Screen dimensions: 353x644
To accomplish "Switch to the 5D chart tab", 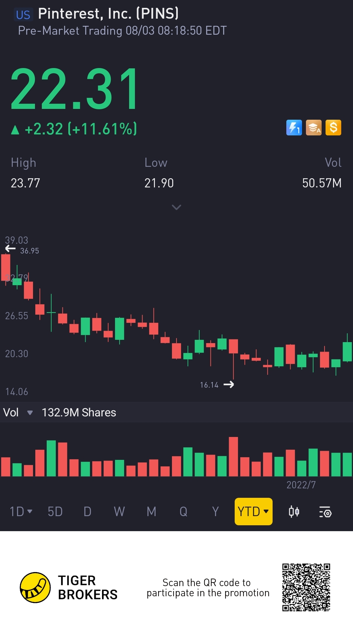I will pyautogui.click(x=55, y=512).
